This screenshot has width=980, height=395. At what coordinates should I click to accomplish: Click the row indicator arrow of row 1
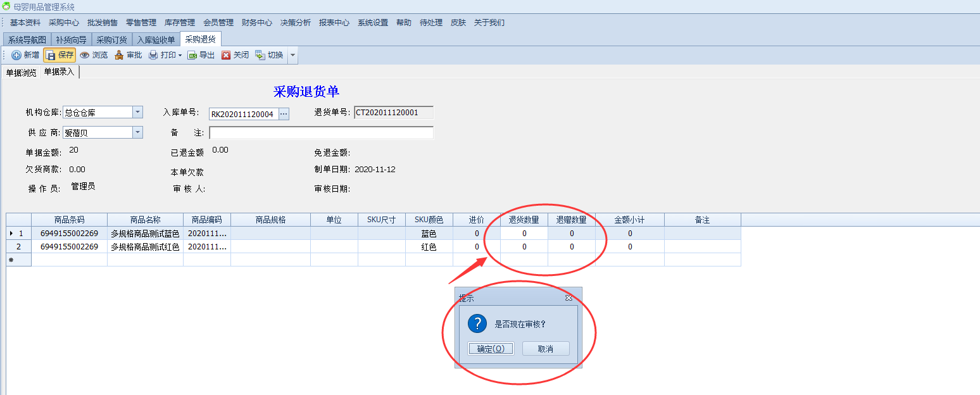click(11, 234)
